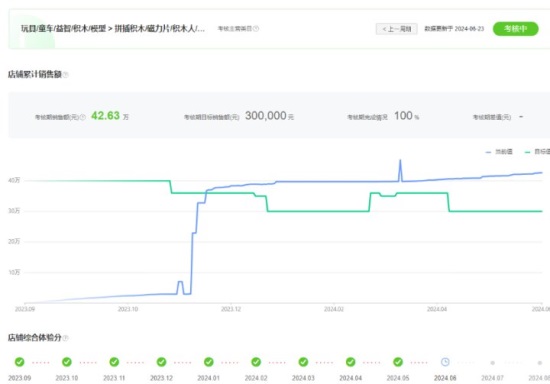This screenshot has width=550, height=384.
Task: Click the 2024.06 month label in timeline
Action: tap(445, 378)
